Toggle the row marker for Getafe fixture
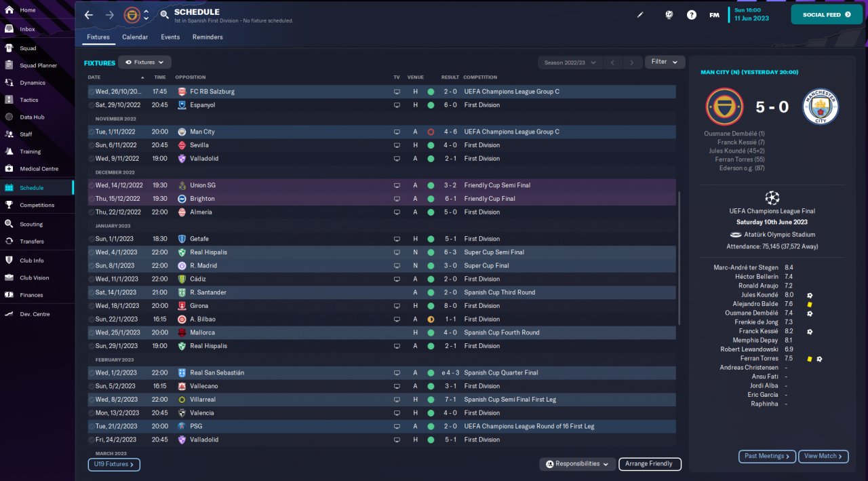This screenshot has height=481, width=868. click(92, 239)
